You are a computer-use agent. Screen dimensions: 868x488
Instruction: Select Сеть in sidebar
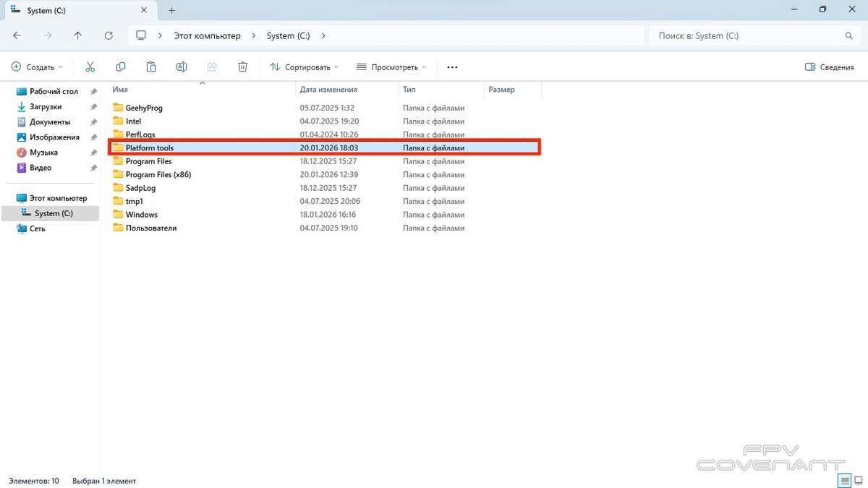click(x=32, y=228)
